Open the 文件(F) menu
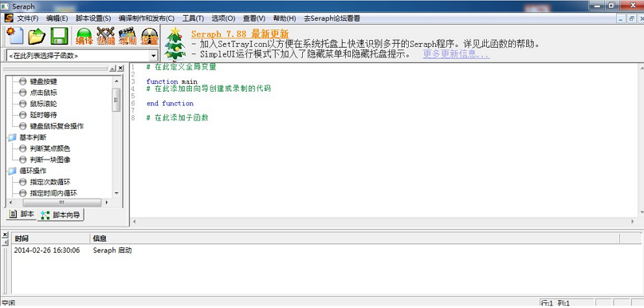The height and width of the screenshot is (308, 644). coord(28,18)
